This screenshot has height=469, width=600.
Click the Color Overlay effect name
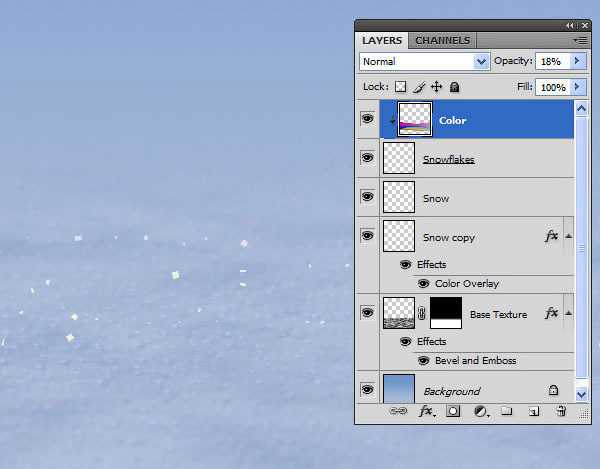(x=467, y=283)
